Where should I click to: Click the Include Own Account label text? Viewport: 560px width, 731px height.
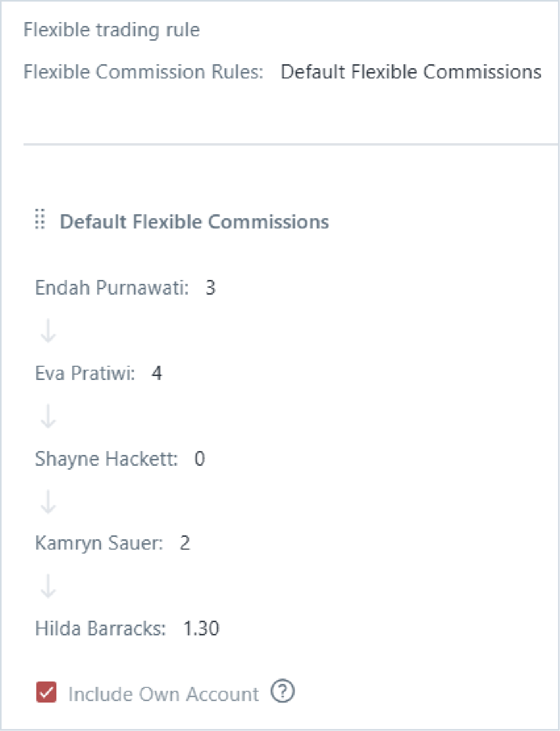pyautogui.click(x=163, y=694)
